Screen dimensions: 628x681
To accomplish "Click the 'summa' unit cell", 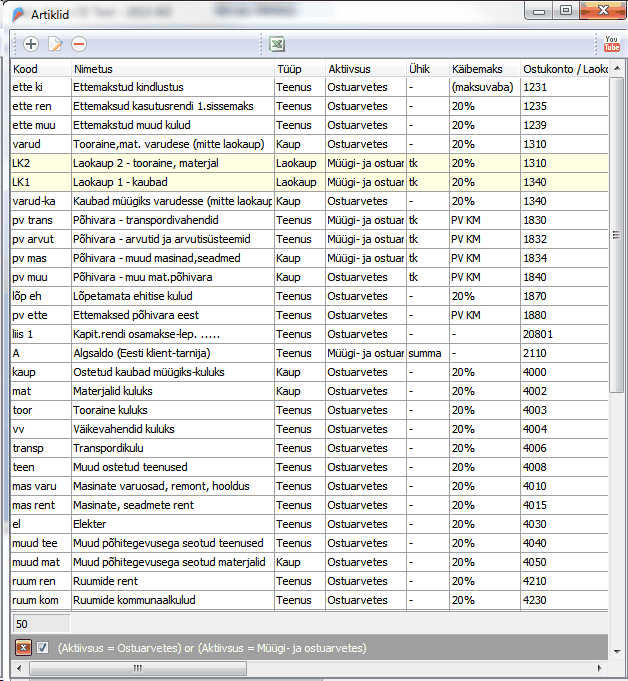I will 428,353.
